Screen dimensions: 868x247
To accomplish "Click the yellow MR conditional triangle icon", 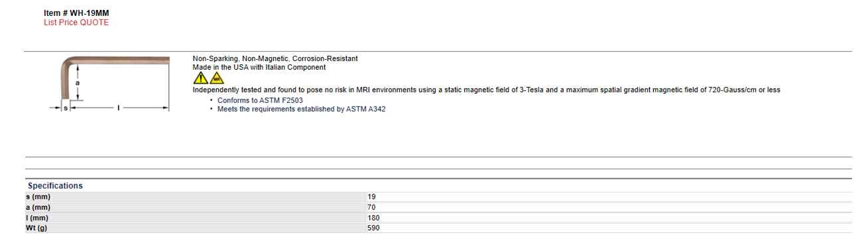I will point(217,78).
